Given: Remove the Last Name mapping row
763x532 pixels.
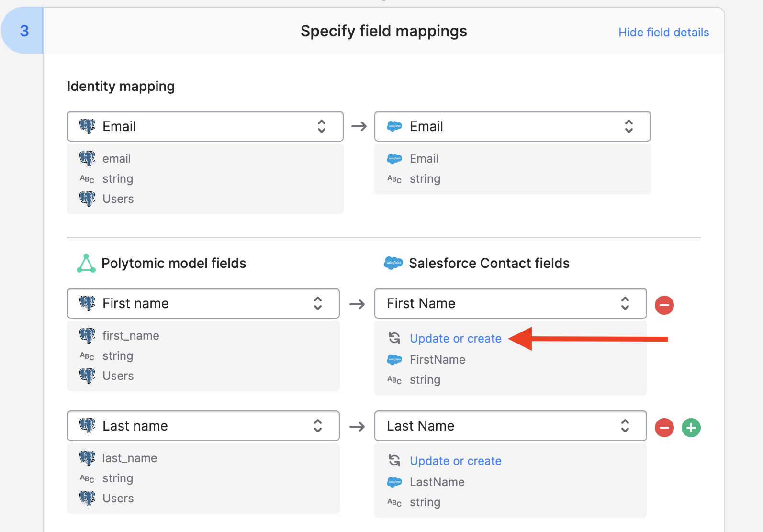Looking at the screenshot, I should (x=664, y=427).
